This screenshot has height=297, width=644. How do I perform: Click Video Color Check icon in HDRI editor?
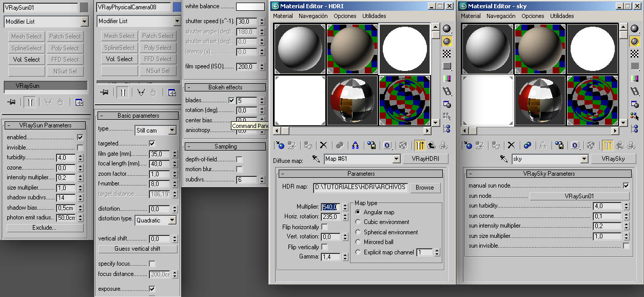coord(446,78)
